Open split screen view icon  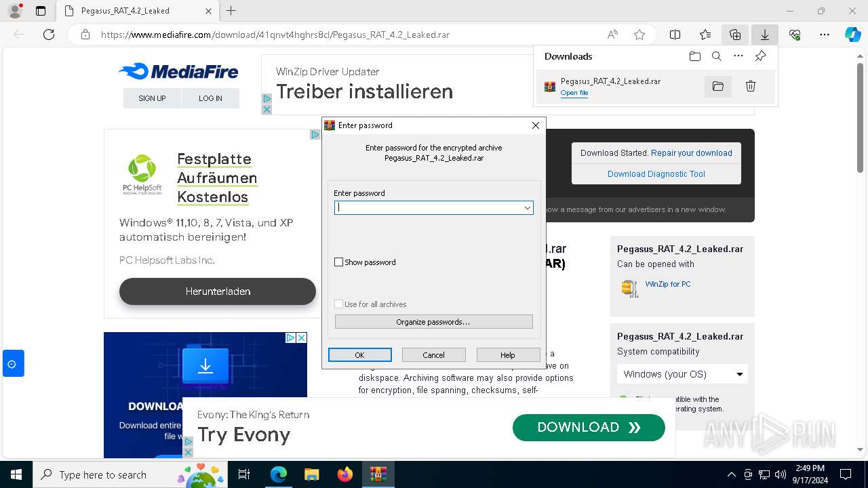click(x=675, y=35)
